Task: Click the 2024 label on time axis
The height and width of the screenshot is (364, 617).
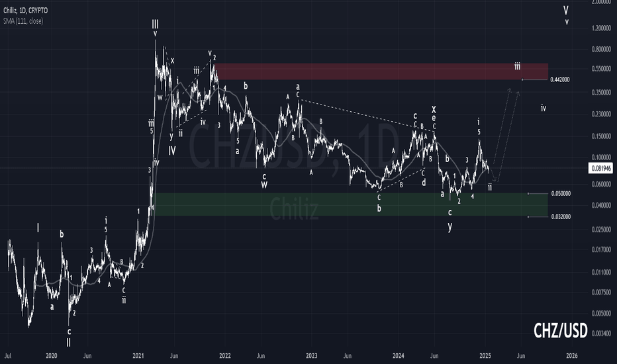Action: pos(399,356)
